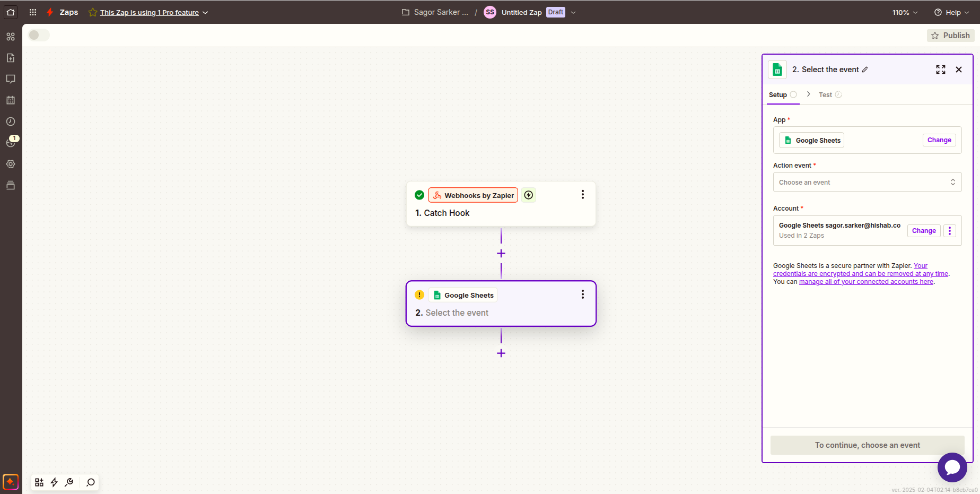Switch to the Test tab
980x494 pixels.
(830, 95)
